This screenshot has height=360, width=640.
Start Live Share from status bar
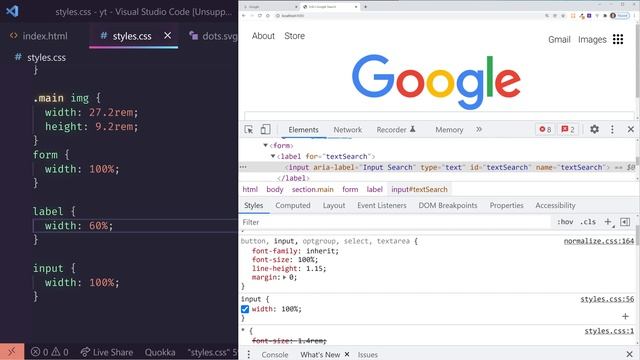pyautogui.click(x=107, y=352)
